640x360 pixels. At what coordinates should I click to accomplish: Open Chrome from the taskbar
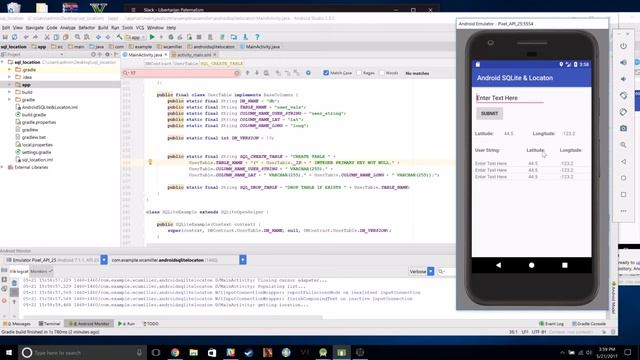coord(175,352)
